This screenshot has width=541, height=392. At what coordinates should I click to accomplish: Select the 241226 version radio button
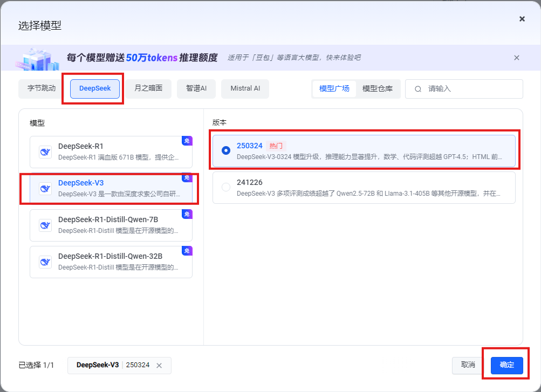(x=225, y=187)
